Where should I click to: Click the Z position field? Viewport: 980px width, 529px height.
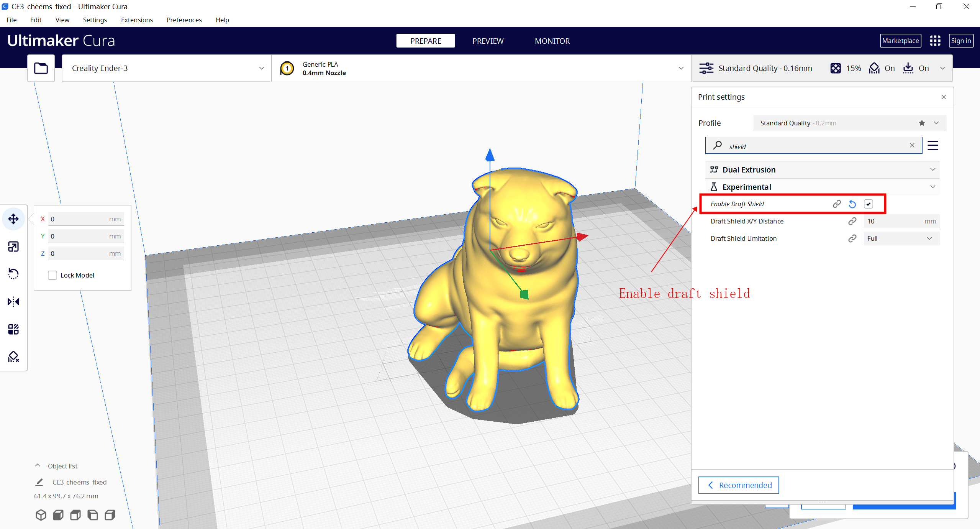tap(86, 253)
